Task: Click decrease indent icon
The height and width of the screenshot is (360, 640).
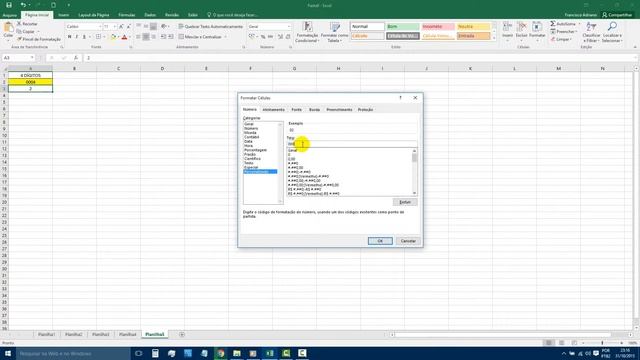Action: [x=163, y=37]
